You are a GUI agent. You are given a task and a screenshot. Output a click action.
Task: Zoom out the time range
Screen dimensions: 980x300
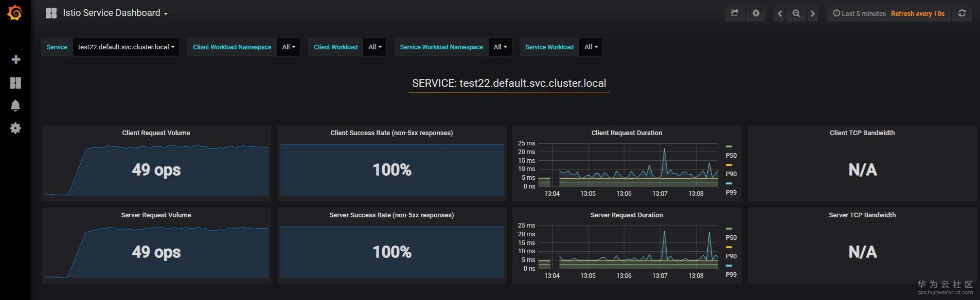pos(796,14)
